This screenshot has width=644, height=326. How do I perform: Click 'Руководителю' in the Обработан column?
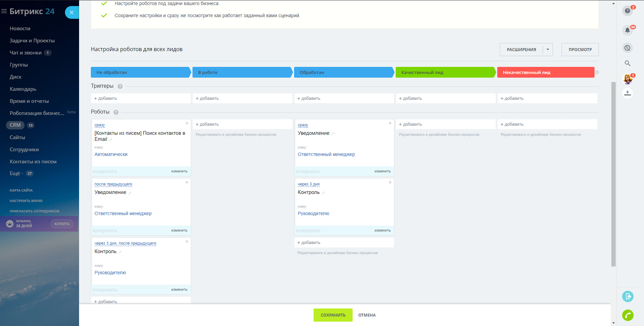[x=314, y=213]
